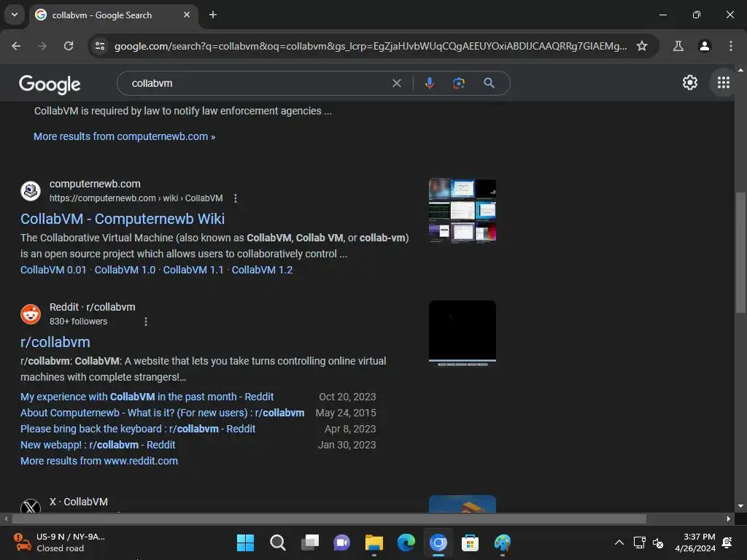
Task: Open the notification bell in tray
Action: tap(727, 542)
